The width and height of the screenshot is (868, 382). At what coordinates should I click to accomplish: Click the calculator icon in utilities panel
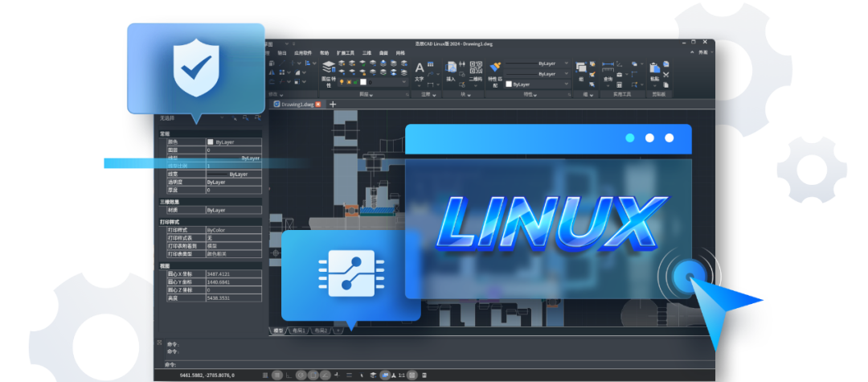pos(620,84)
